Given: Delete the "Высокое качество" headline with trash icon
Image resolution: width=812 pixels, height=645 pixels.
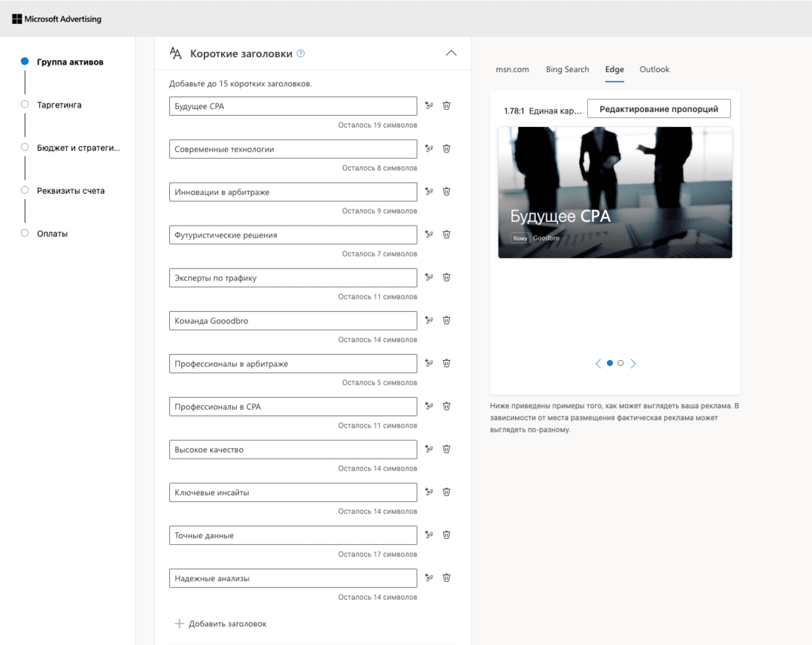Looking at the screenshot, I should coord(447,449).
